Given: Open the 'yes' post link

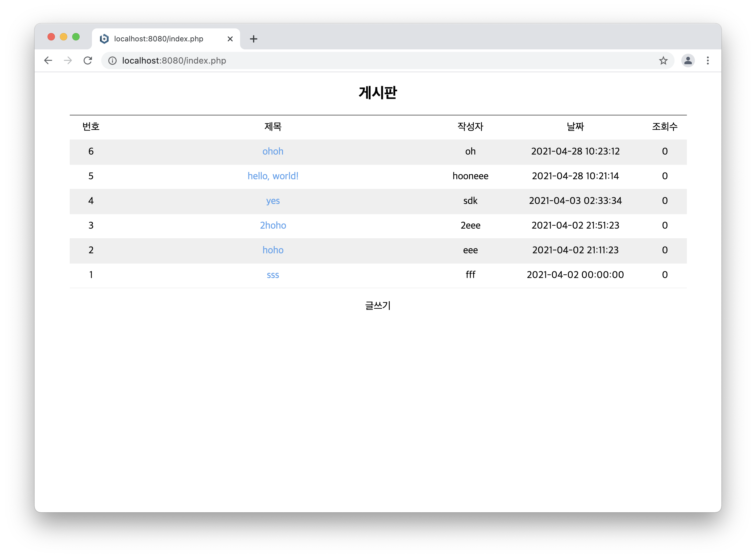Looking at the screenshot, I should [273, 201].
